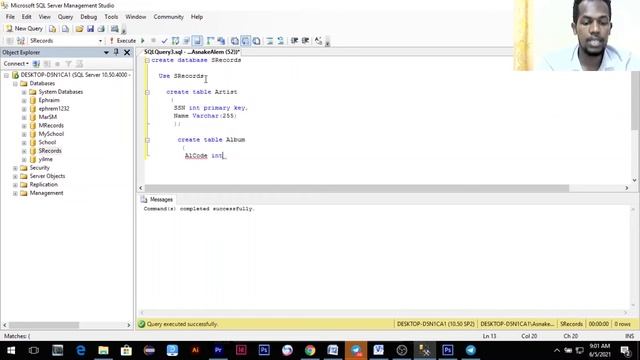Open the Query Options icon
Screen dimensions: 640x360
[x=187, y=41]
